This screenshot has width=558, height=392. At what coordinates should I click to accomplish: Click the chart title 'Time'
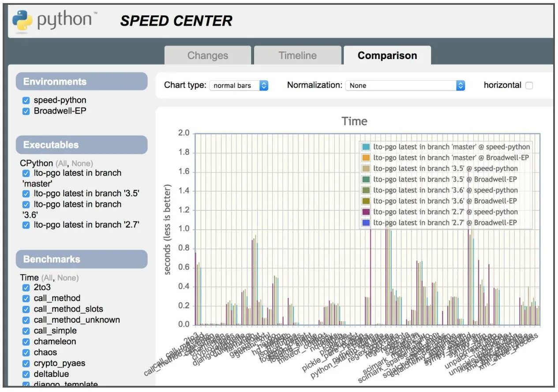click(354, 121)
